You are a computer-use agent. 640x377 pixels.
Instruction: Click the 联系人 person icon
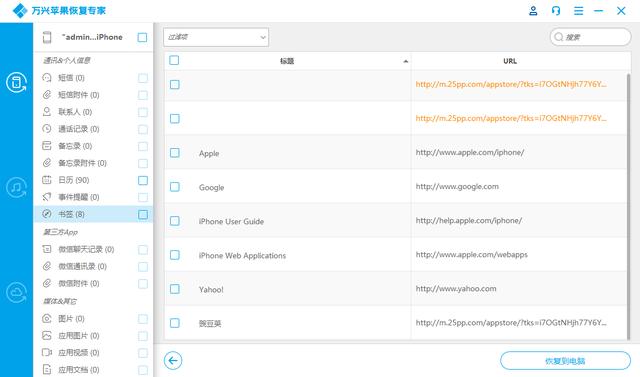[47, 112]
